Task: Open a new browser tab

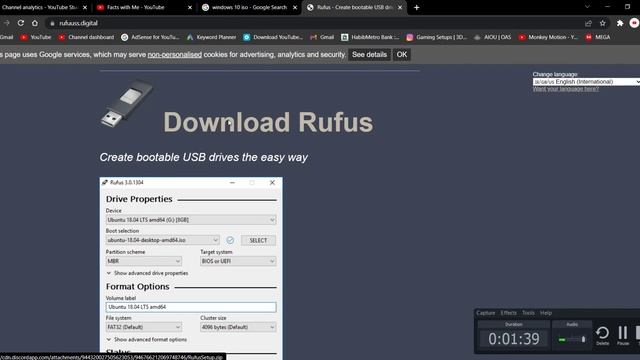Action: tap(416, 7)
